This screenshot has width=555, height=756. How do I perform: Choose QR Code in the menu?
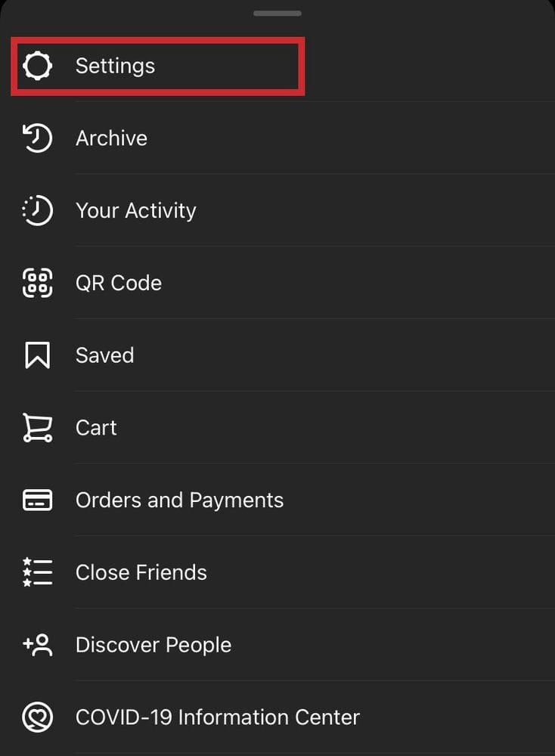[x=119, y=283]
